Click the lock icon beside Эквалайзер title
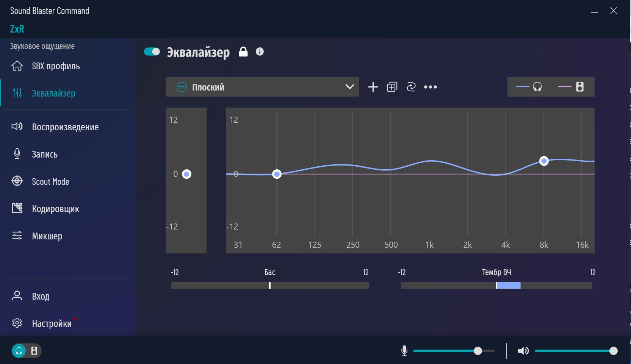This screenshot has width=631, height=364. click(243, 52)
